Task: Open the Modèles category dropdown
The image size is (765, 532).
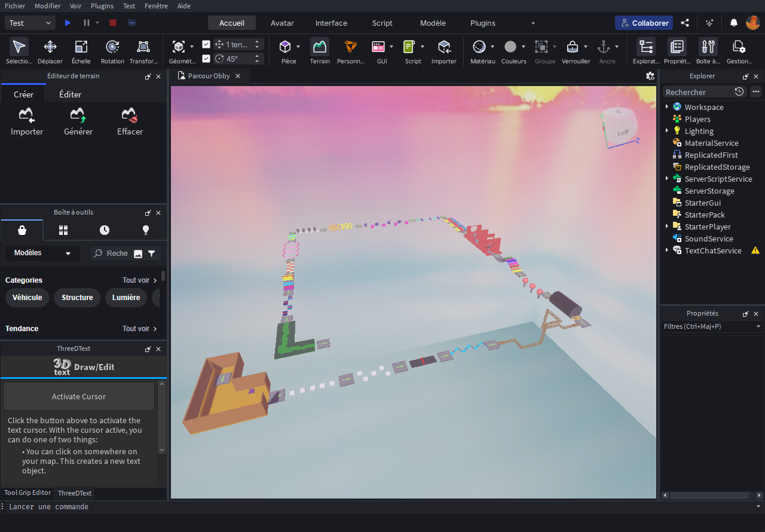Action: click(42, 253)
